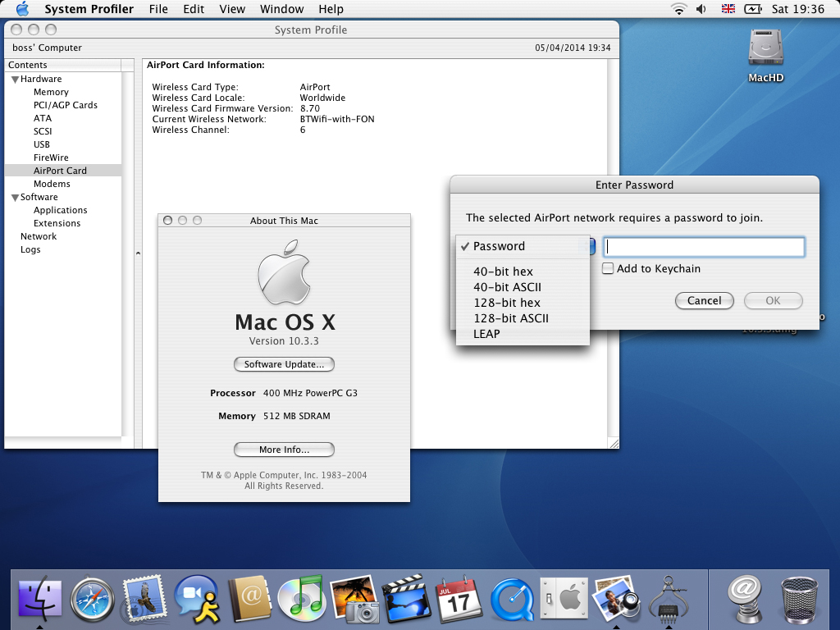
Task: Choose 128-bit hex from the popup list
Action: (x=506, y=303)
